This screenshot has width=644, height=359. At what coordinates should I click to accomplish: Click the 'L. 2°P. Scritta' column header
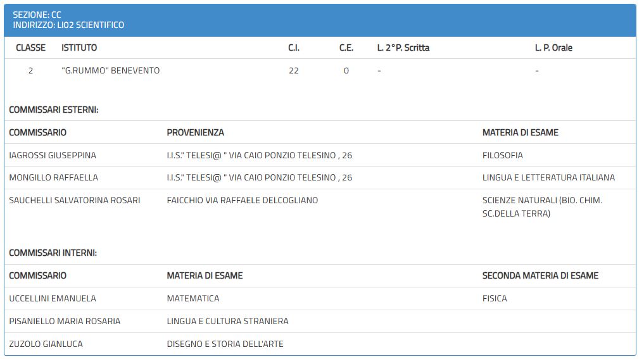point(403,47)
